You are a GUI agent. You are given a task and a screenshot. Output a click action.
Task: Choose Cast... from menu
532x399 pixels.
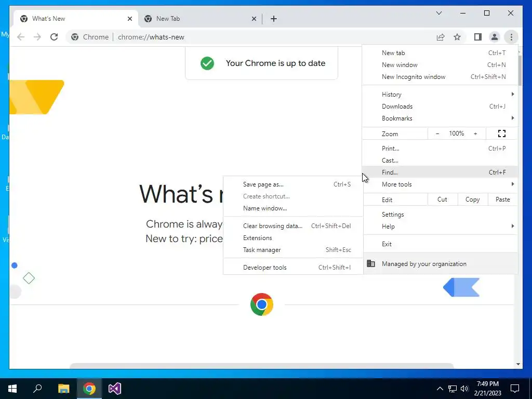pyautogui.click(x=440, y=161)
